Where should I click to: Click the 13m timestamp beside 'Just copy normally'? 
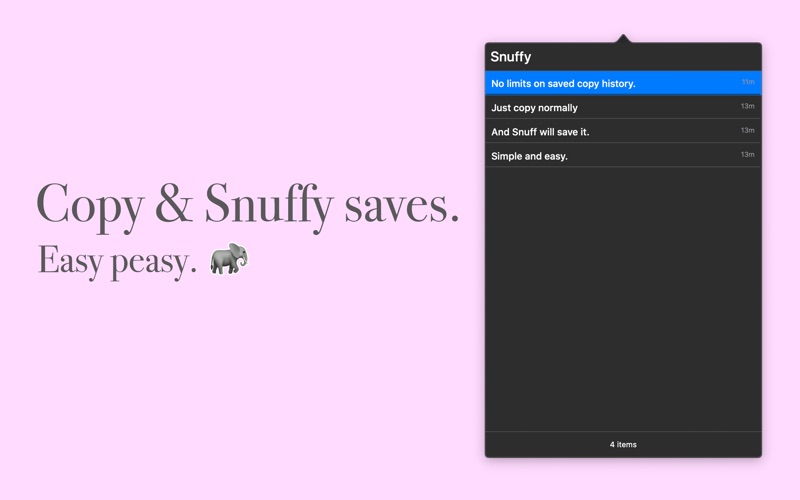[x=747, y=106]
